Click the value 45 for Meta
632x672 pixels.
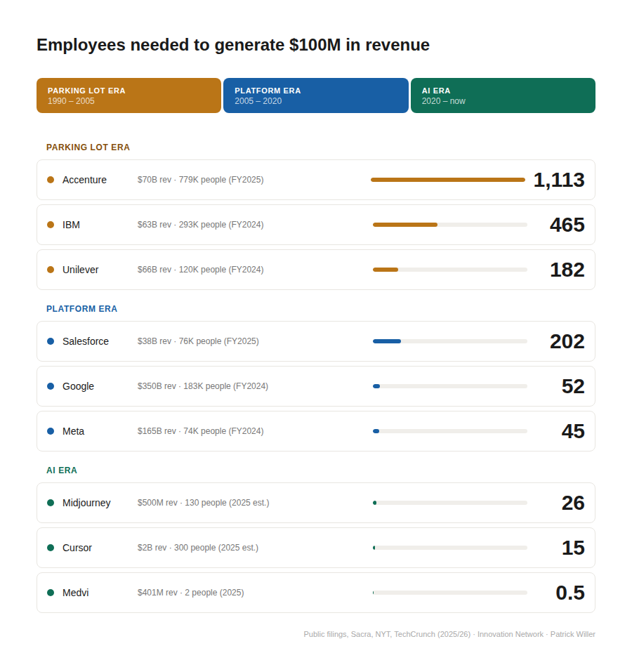coord(573,432)
